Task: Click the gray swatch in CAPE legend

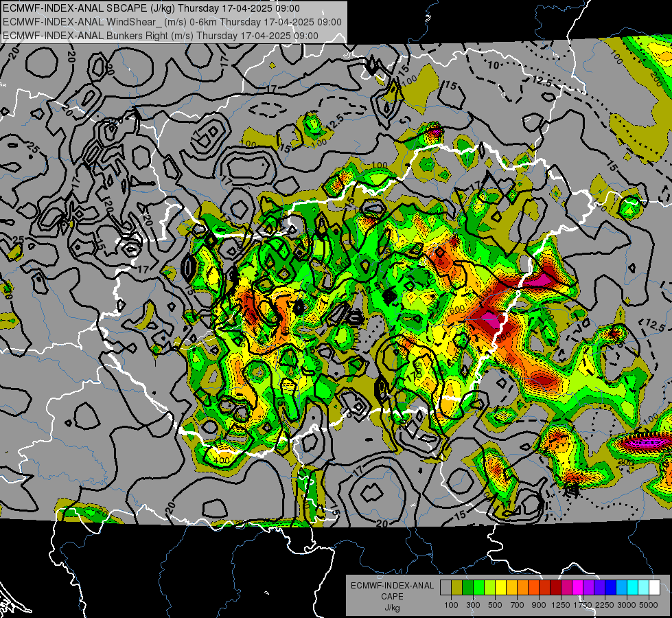Action: pos(445,587)
